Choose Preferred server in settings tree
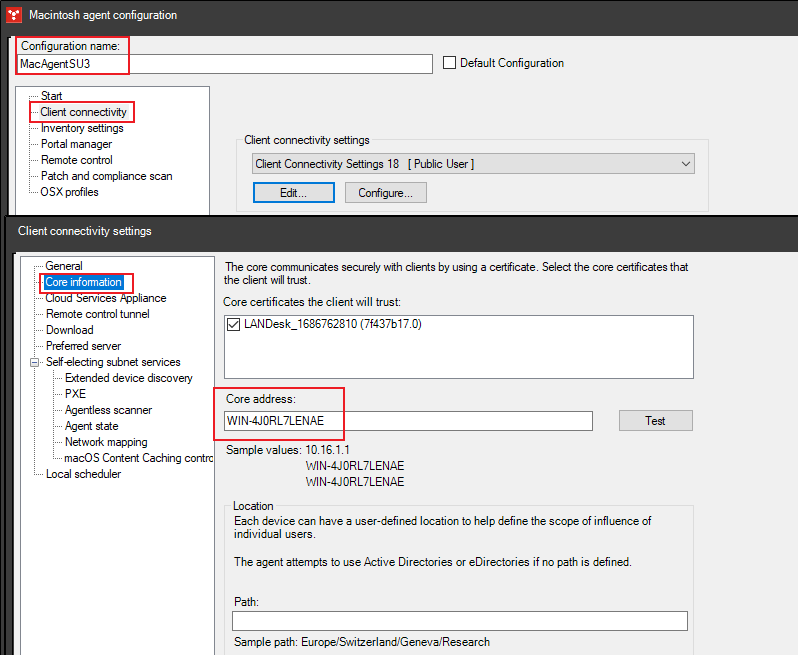This screenshot has height=655, width=798. click(x=83, y=346)
